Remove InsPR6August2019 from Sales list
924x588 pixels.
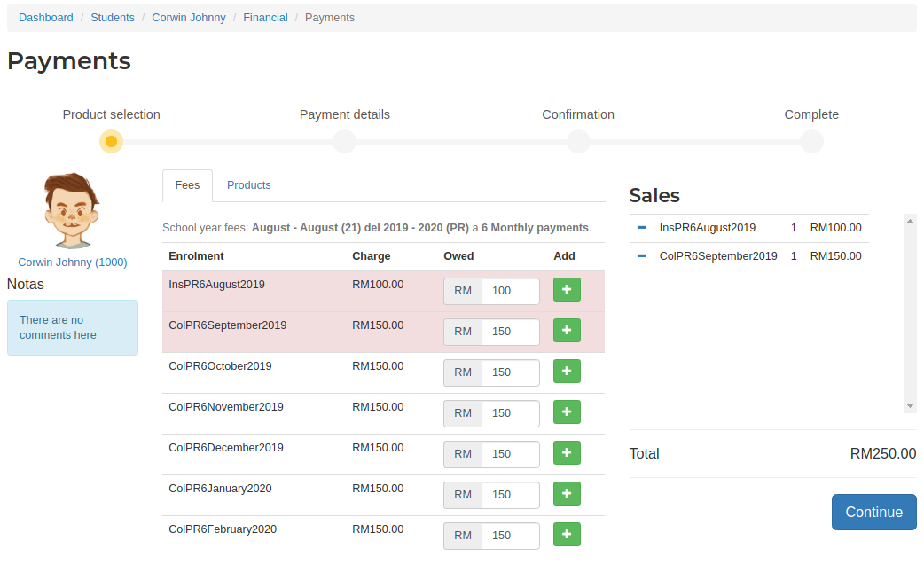click(x=641, y=228)
